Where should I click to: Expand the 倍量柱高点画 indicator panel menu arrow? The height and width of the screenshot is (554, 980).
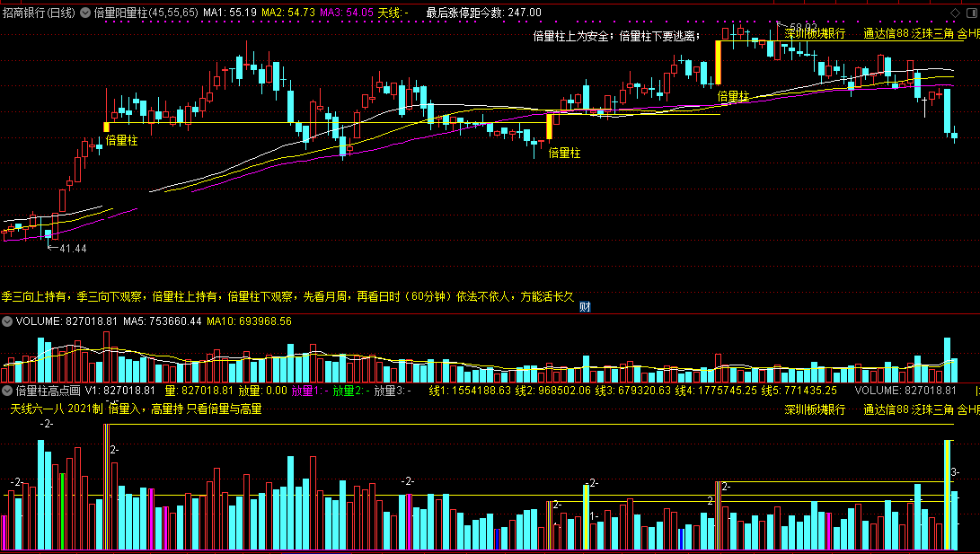7,391
